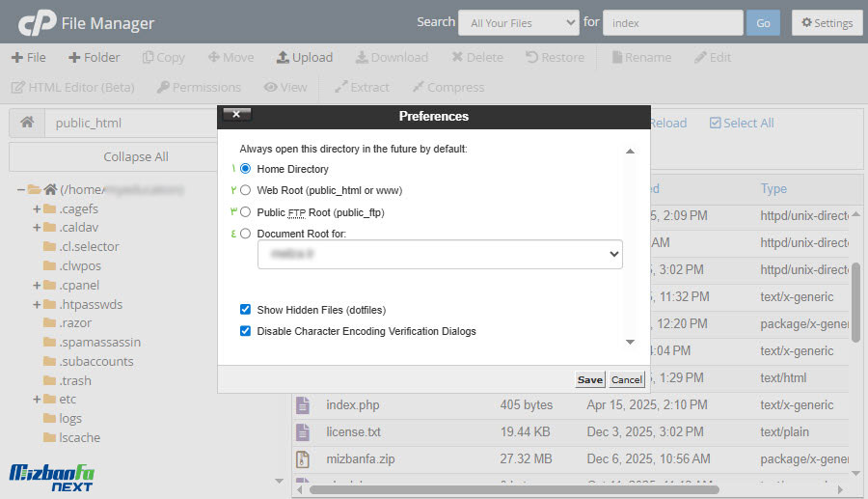Click the search text field containing index
Image resolution: width=868 pixels, height=499 pixels.
pos(672,23)
